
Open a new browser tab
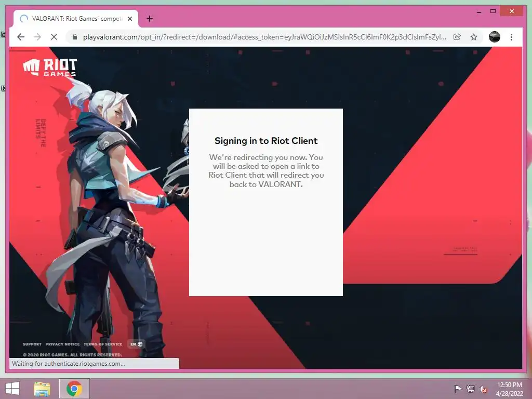[x=150, y=19]
